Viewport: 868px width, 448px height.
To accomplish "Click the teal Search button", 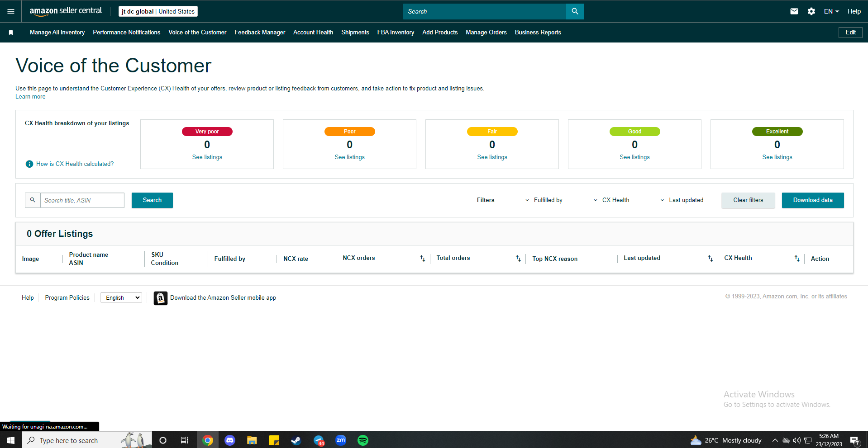I will tap(152, 200).
